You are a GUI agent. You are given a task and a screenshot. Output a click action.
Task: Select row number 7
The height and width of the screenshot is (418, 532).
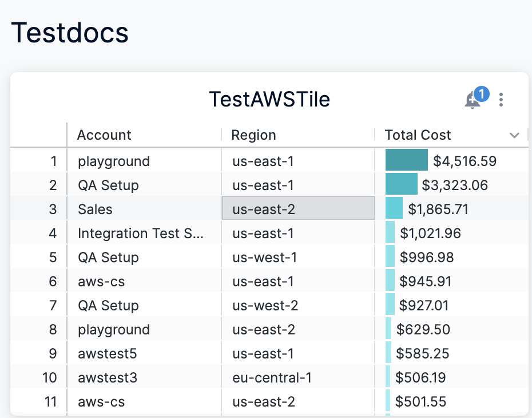(x=53, y=306)
